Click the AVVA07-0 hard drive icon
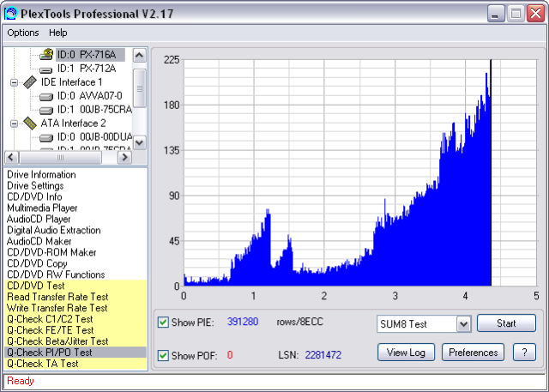The width and height of the screenshot is (549, 392). coord(46,96)
